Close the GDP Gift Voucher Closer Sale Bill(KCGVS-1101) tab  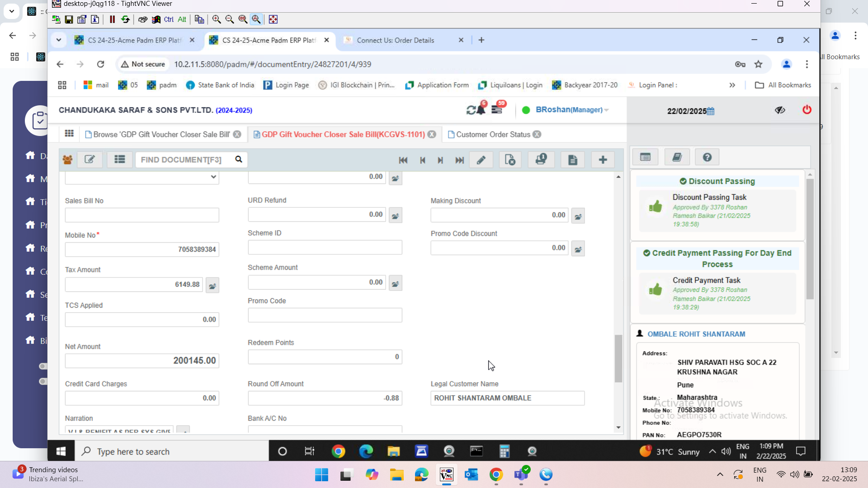click(432, 135)
